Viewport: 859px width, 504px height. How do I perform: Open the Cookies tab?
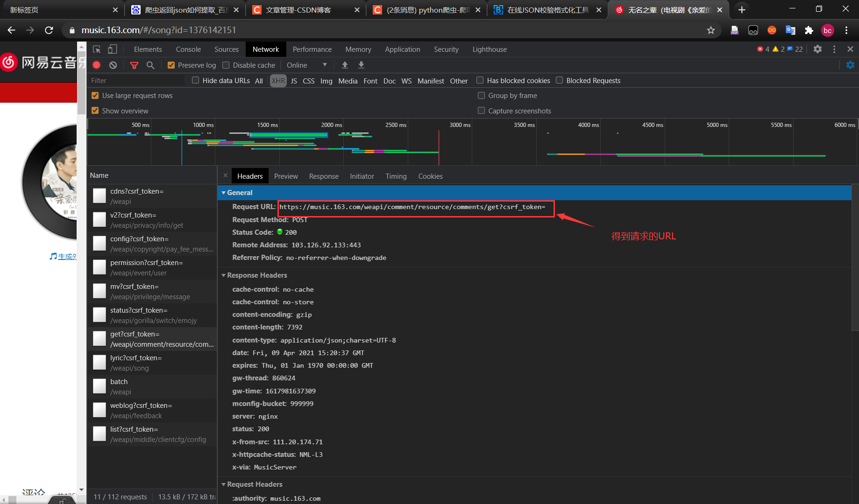click(430, 176)
